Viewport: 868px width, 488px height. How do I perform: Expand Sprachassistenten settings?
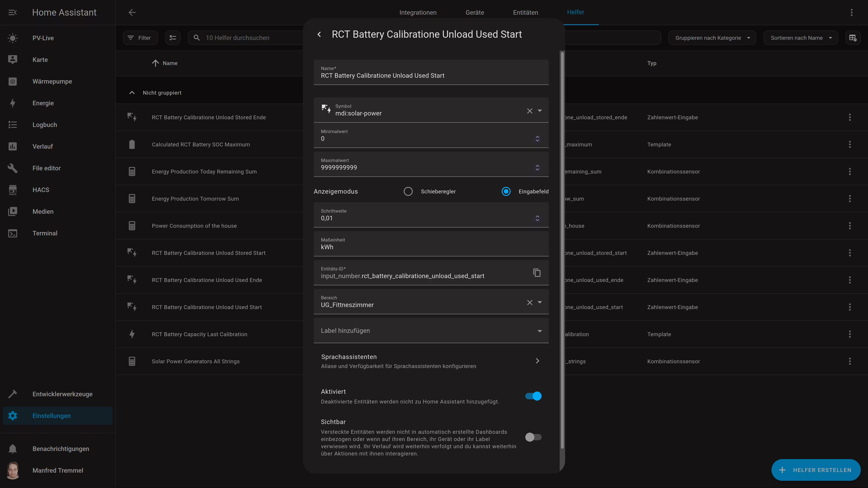pyautogui.click(x=431, y=361)
